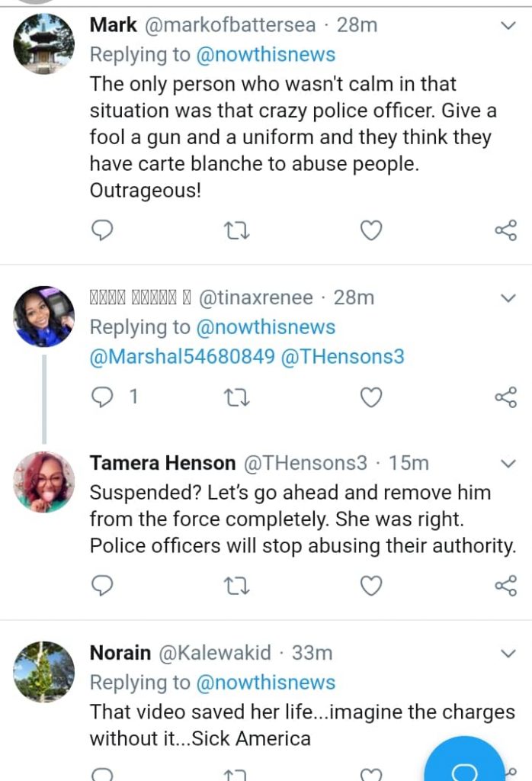This screenshot has height=781, width=532.
Task: Open replies on tinaxrenee's tweet
Action: pyautogui.click(x=103, y=397)
